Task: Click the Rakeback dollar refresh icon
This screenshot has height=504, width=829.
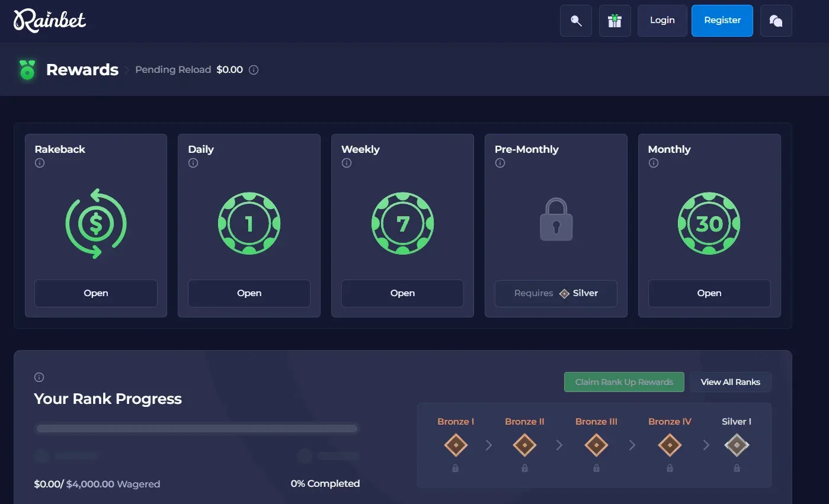Action: click(95, 223)
